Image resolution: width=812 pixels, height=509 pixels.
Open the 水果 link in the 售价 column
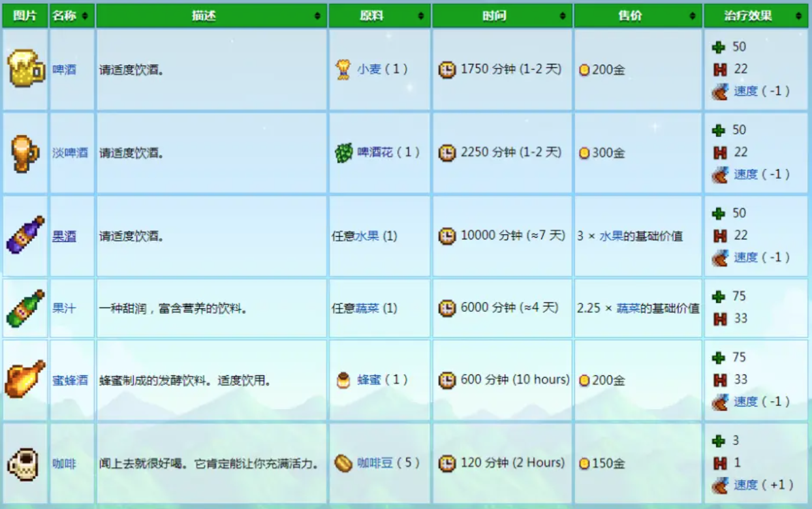[x=612, y=236]
